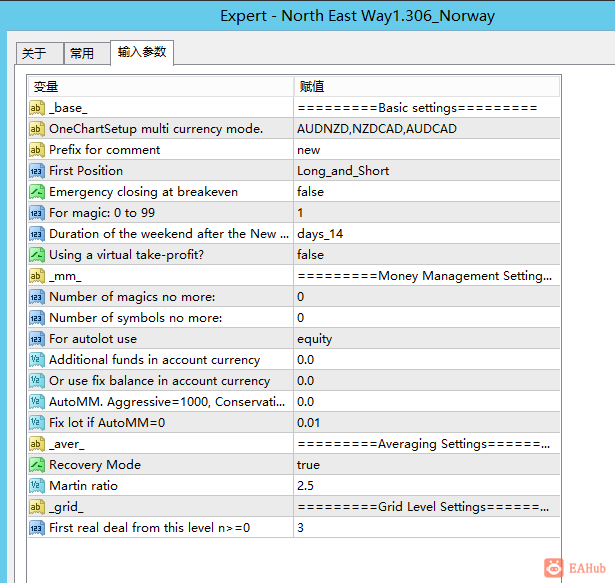This screenshot has height=583, width=615.
Task: Click the integer icon beside Number of magics no more
Action: tap(37, 297)
